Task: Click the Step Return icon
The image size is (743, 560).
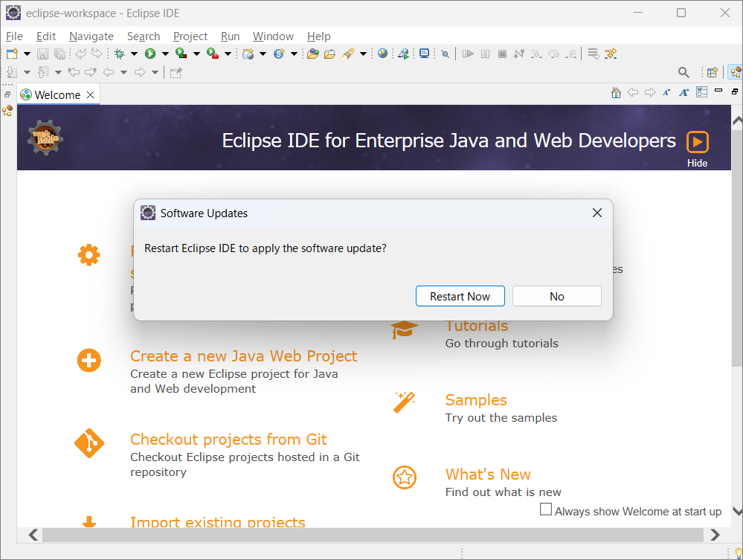Action: coord(571,54)
